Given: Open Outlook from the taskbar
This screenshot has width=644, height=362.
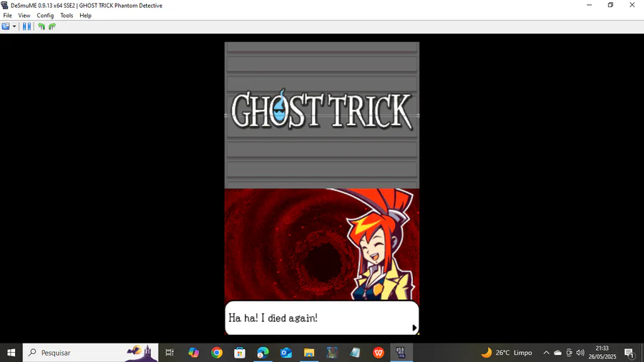Looking at the screenshot, I should click(286, 353).
